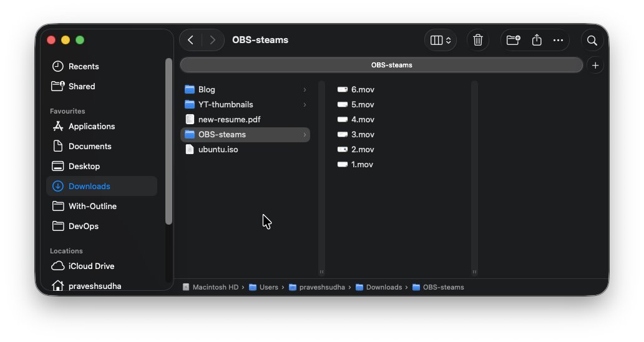Click the trash delete icon

point(477,40)
